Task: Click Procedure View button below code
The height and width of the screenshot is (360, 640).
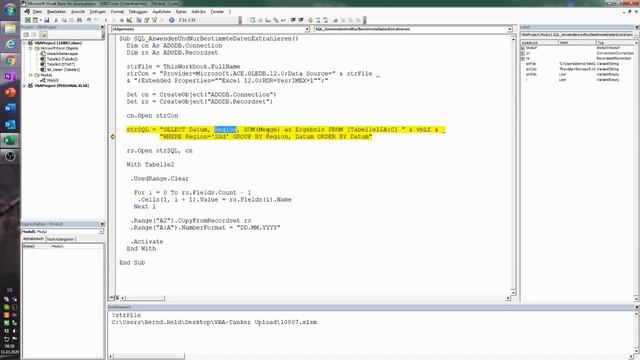Action: (x=111, y=298)
